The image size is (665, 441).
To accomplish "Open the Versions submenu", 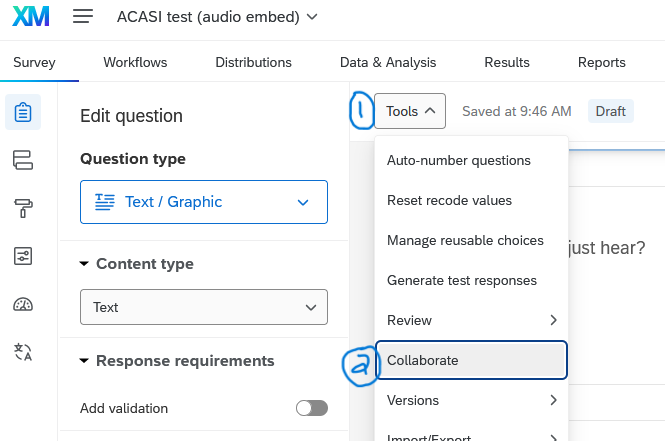I will pyautogui.click(x=470, y=400).
